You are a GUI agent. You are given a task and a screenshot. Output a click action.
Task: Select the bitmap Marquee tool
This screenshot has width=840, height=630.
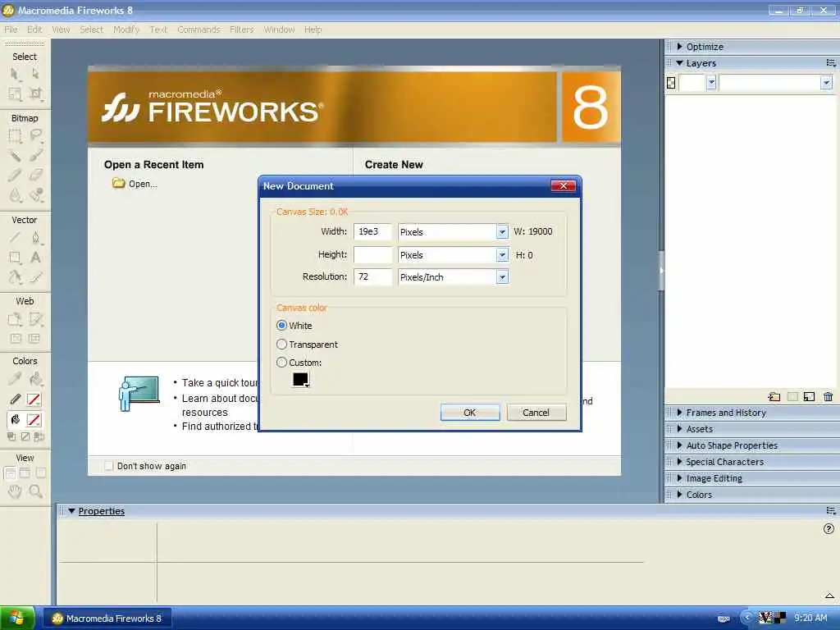15,135
